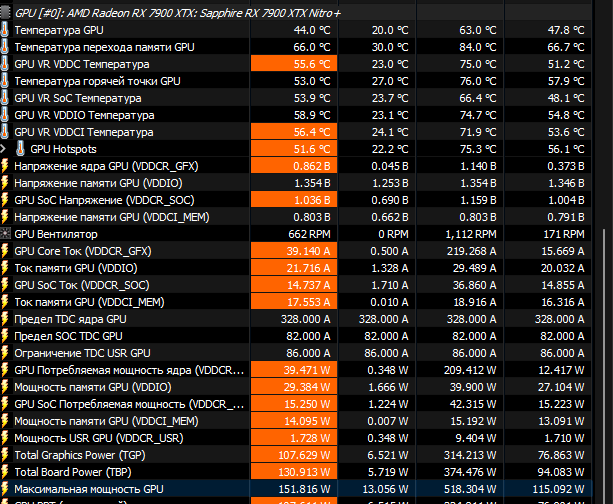Select Температура перехода памяти GPU label
613x504 pixels.
pos(104,47)
